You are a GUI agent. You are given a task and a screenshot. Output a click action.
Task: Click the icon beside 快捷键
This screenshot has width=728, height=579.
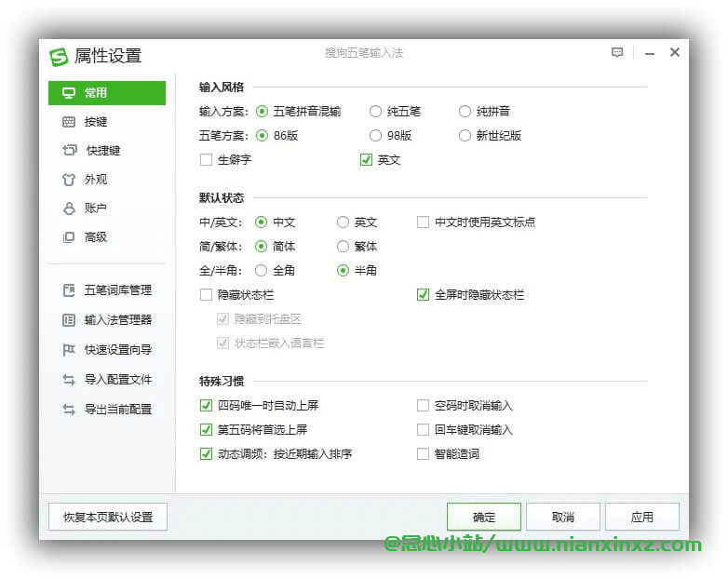[69, 150]
